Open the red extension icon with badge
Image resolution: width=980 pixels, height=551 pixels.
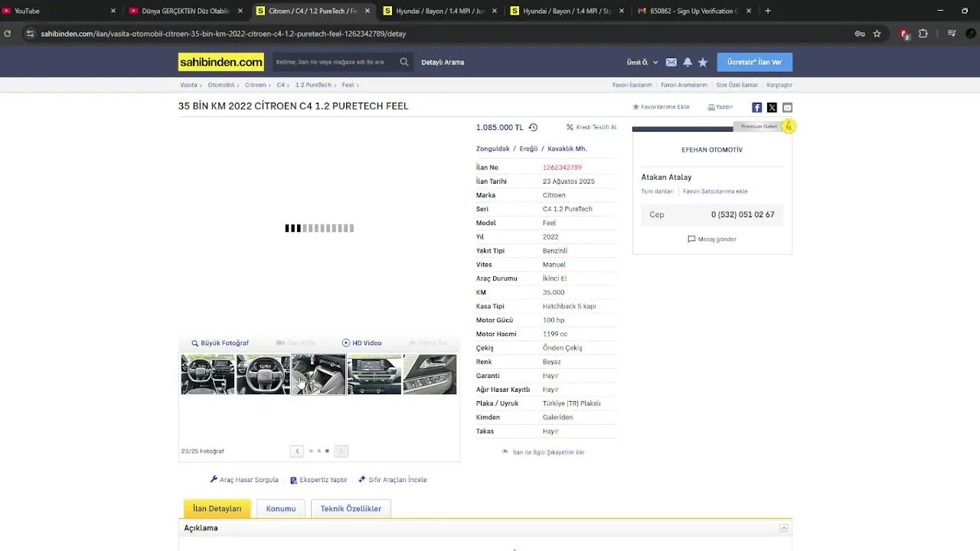tap(905, 34)
